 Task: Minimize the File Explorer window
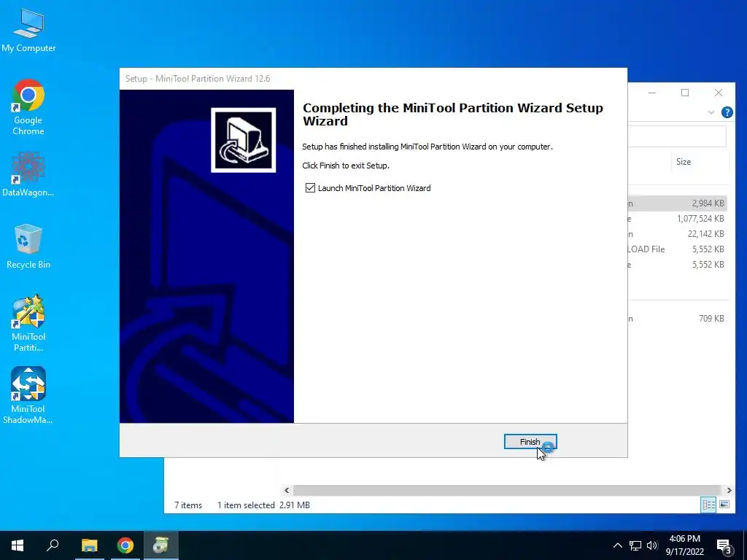[x=652, y=93]
